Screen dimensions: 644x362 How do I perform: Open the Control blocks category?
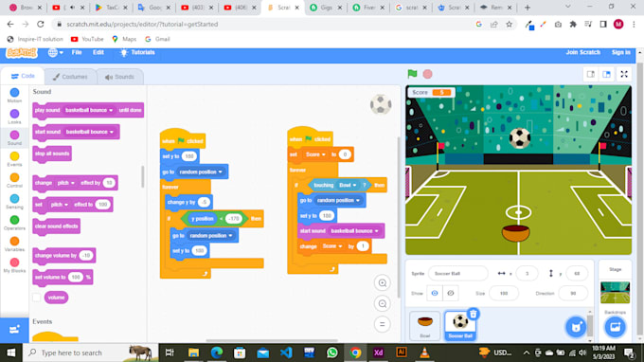tap(14, 180)
